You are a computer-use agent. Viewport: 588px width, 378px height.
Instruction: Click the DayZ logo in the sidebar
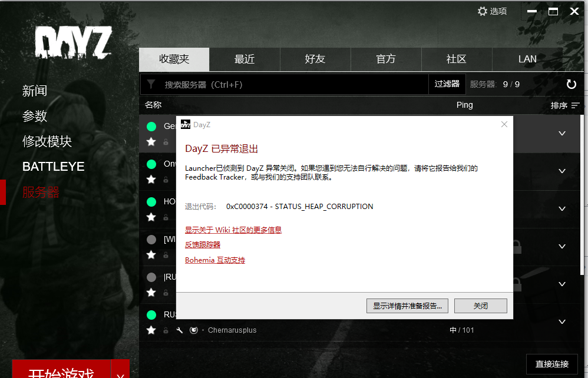74,42
